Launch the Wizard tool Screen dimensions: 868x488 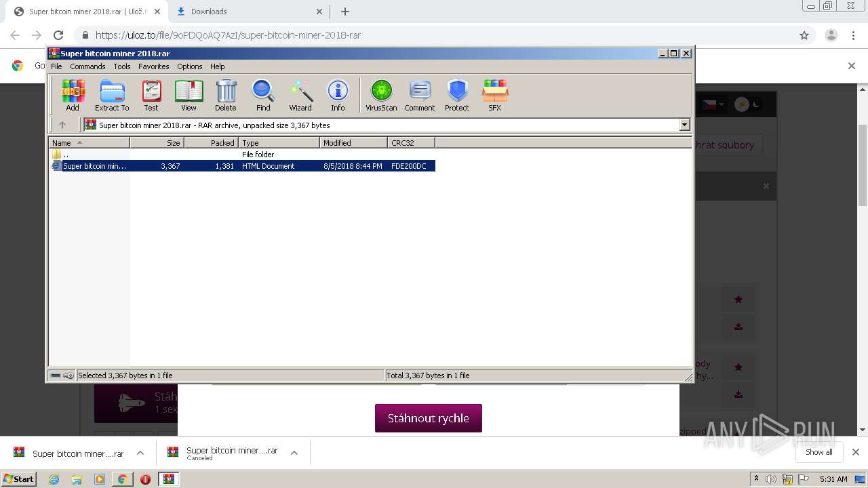pyautogui.click(x=300, y=95)
